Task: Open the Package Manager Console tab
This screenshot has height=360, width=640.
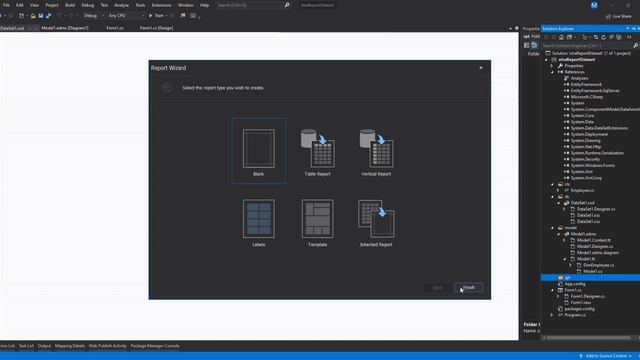Action: [x=155, y=346]
